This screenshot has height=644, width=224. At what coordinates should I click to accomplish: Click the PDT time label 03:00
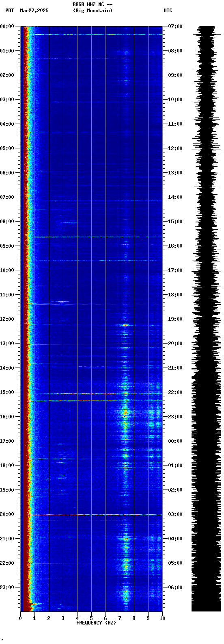pos(7,100)
